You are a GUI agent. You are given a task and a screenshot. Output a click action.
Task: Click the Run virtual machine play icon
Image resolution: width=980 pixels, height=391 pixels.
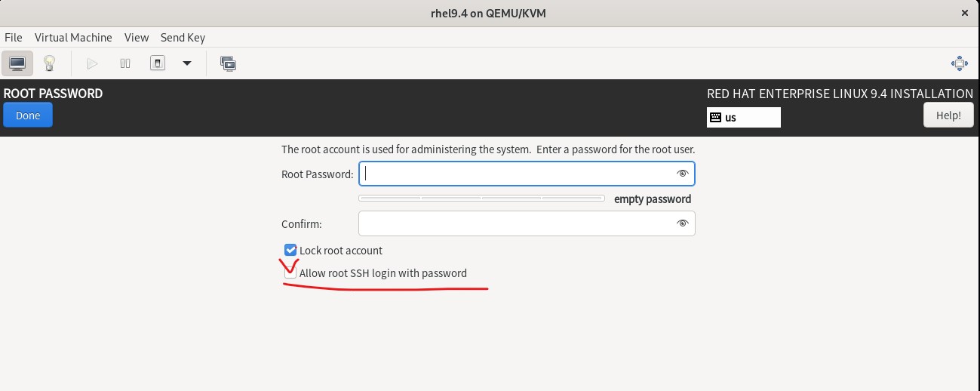[93, 63]
